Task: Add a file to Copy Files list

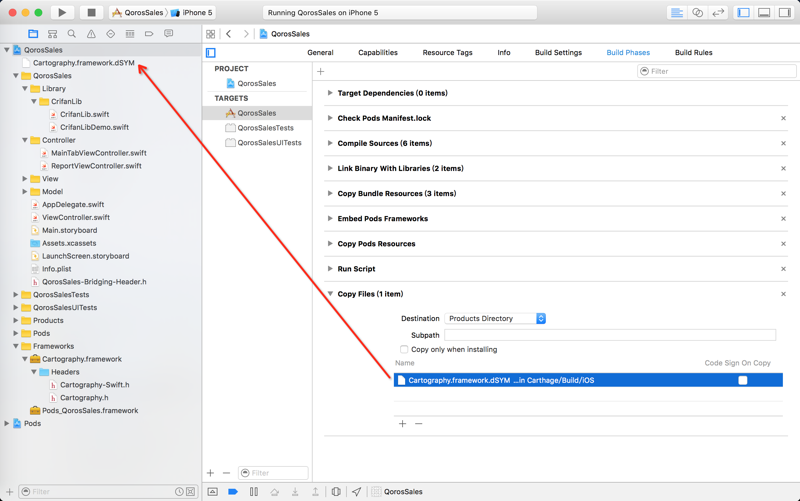Action: tap(403, 423)
